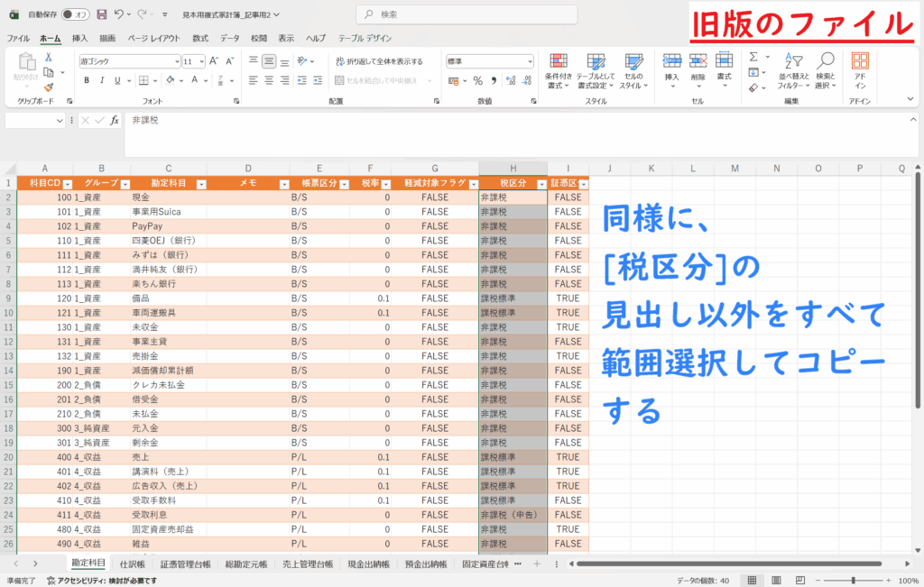The height and width of the screenshot is (587, 924).
Task: Click the add new sheet plus button
Action: 537,564
